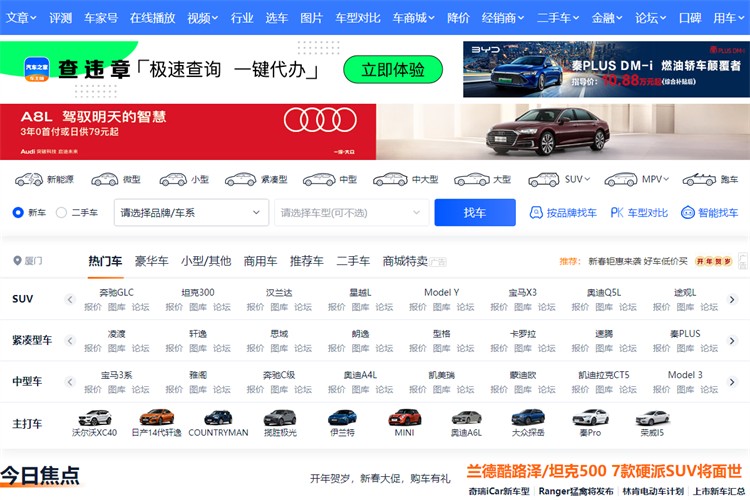Open 车型对比 in top navigation
This screenshot has height=500, width=750.
coord(358,18)
